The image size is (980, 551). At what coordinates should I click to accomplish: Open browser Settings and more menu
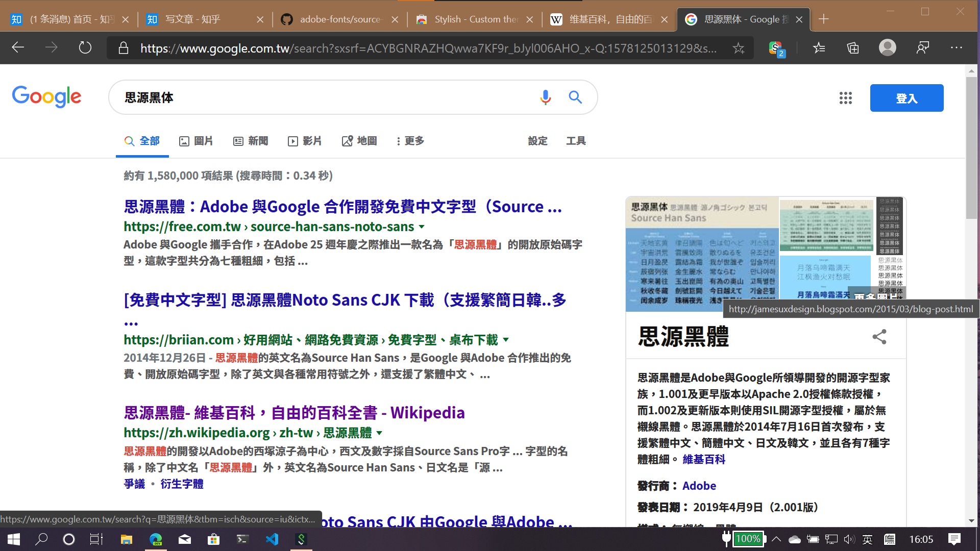957,47
